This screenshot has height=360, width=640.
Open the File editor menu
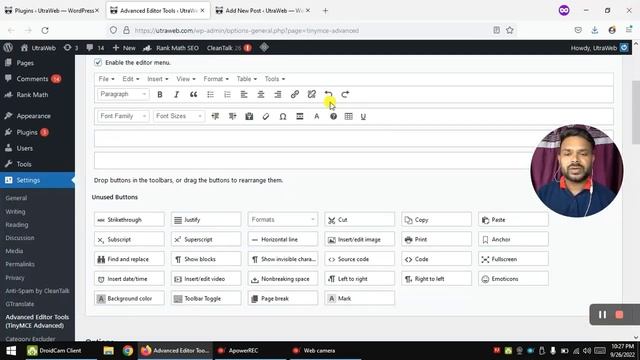pos(106,79)
